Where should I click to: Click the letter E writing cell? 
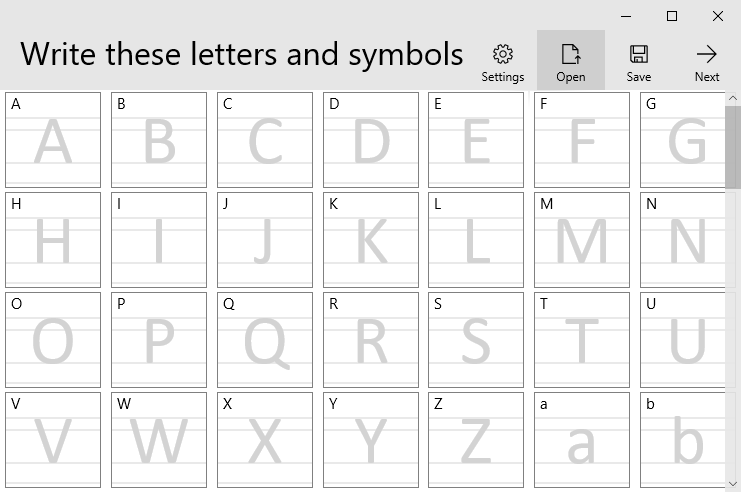(476, 140)
